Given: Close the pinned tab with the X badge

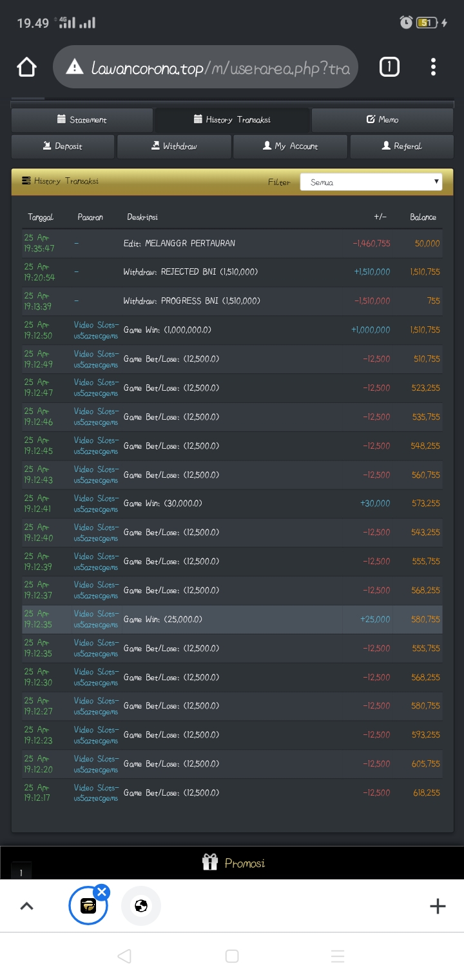Looking at the screenshot, I should pos(102,892).
